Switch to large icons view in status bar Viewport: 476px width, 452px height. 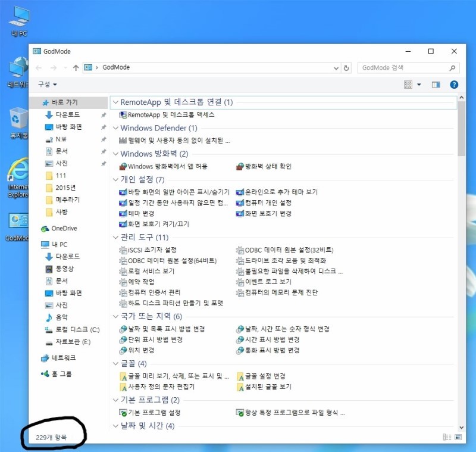[458, 437]
